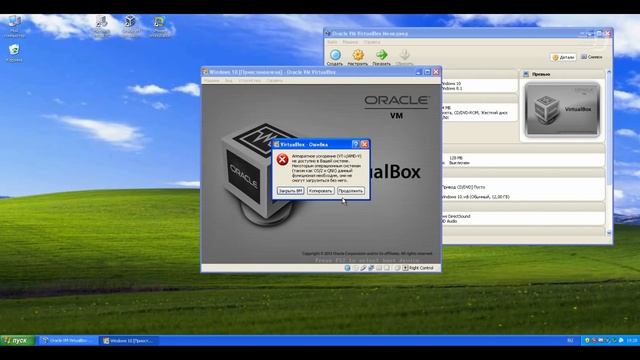Open the Вид menu in the VM window
Image resolution: width=640 pixels, height=360 pixels.
tap(229, 81)
